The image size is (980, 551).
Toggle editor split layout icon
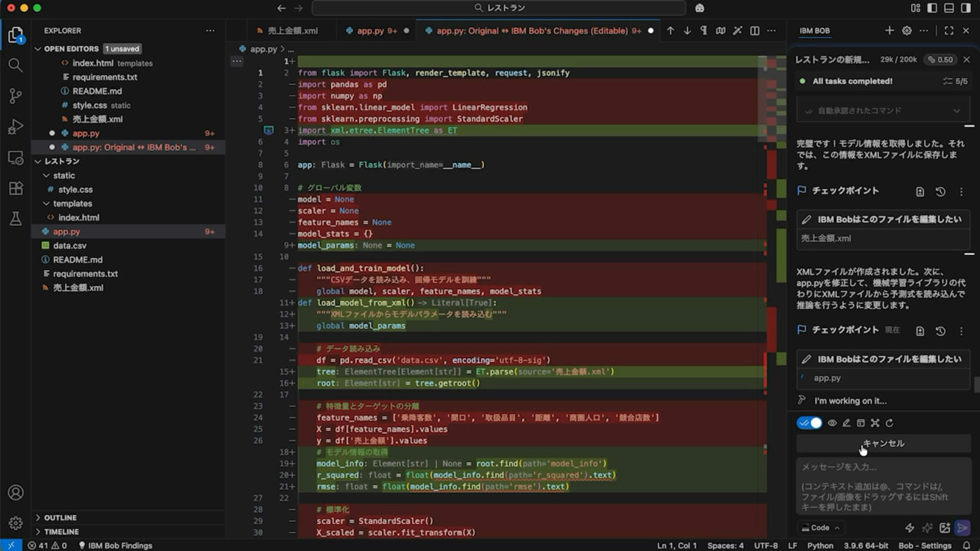[x=754, y=31]
